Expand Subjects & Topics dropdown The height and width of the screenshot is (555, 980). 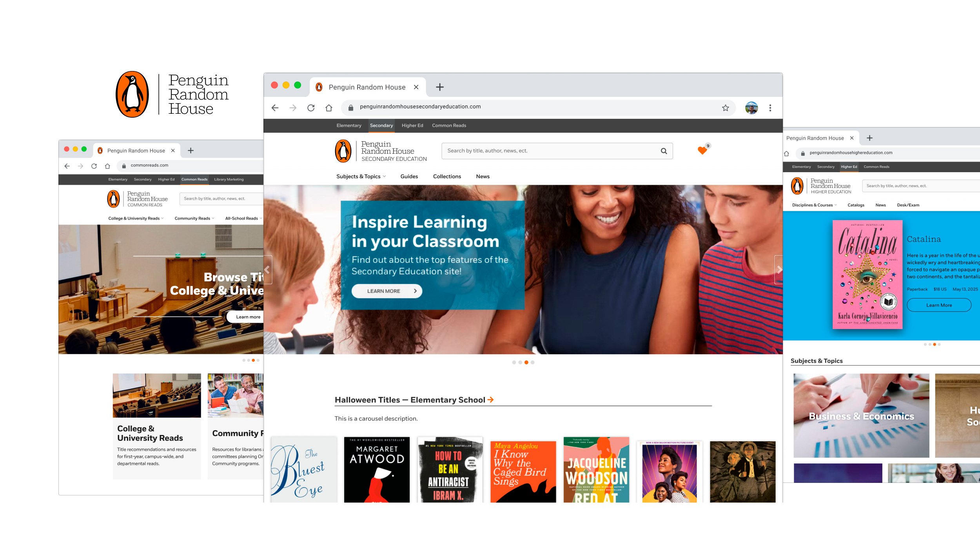point(361,177)
